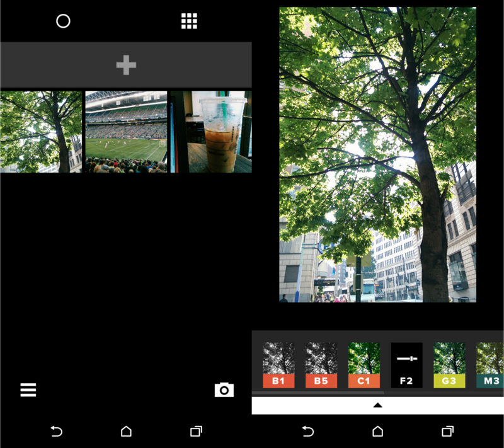Select the circle icon in the top bar
504x448 pixels.
point(64,21)
